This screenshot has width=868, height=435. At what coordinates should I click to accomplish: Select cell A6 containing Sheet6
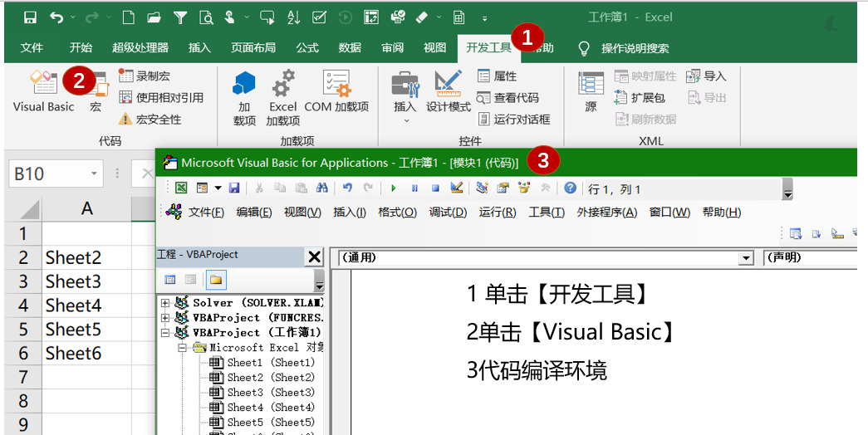[87, 353]
